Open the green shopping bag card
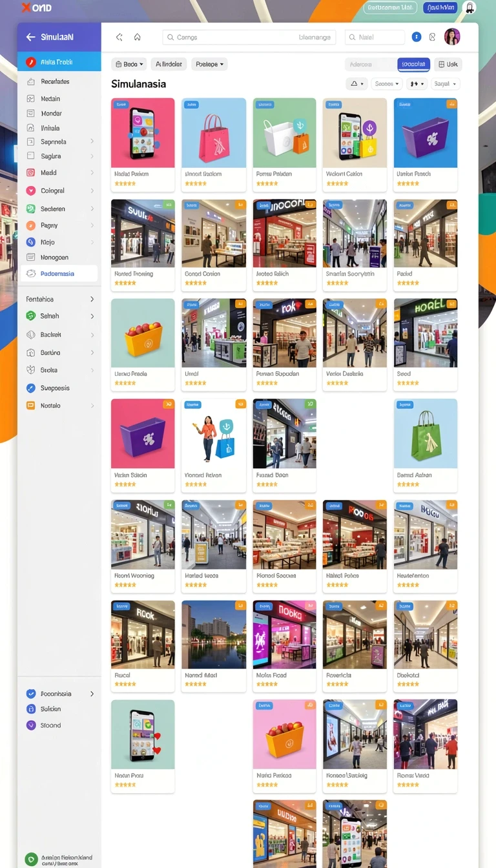 coord(426,446)
